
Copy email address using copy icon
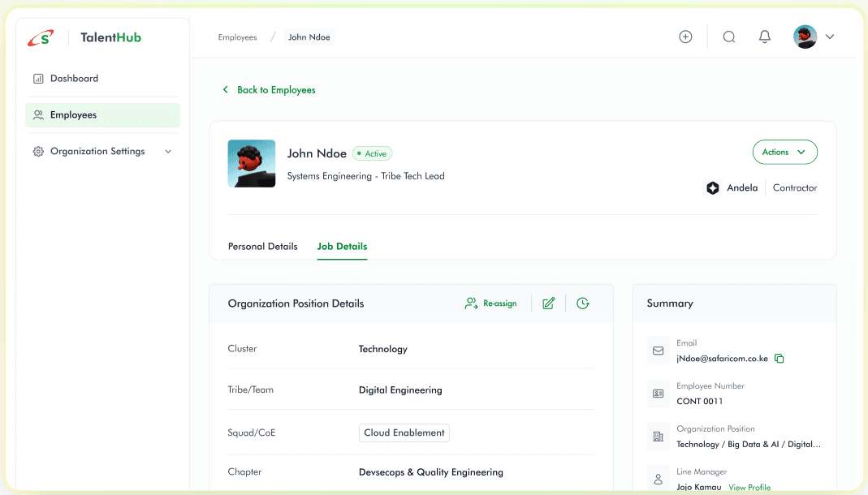point(779,359)
